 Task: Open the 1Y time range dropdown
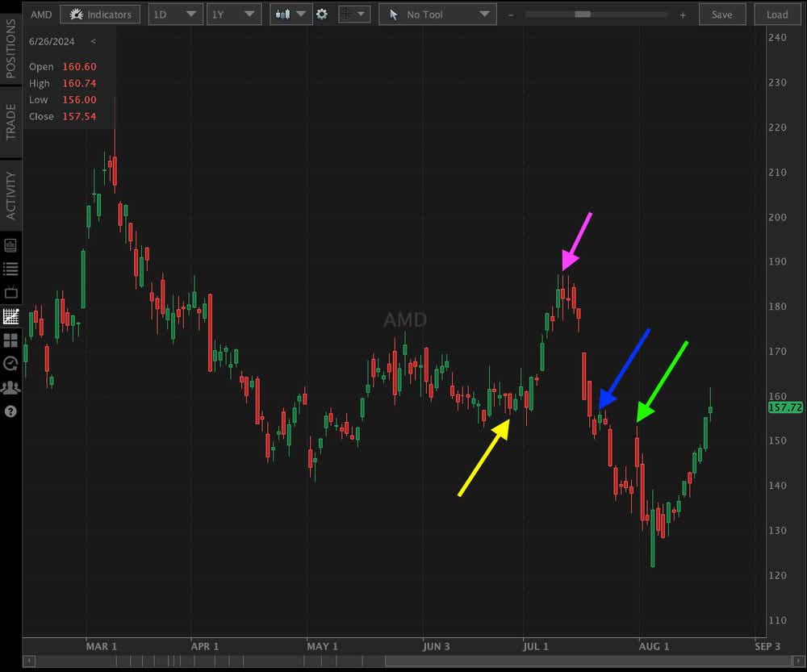(x=234, y=15)
